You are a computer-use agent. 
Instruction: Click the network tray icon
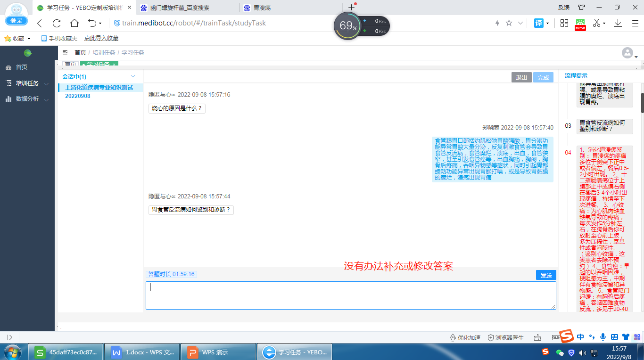click(594, 352)
